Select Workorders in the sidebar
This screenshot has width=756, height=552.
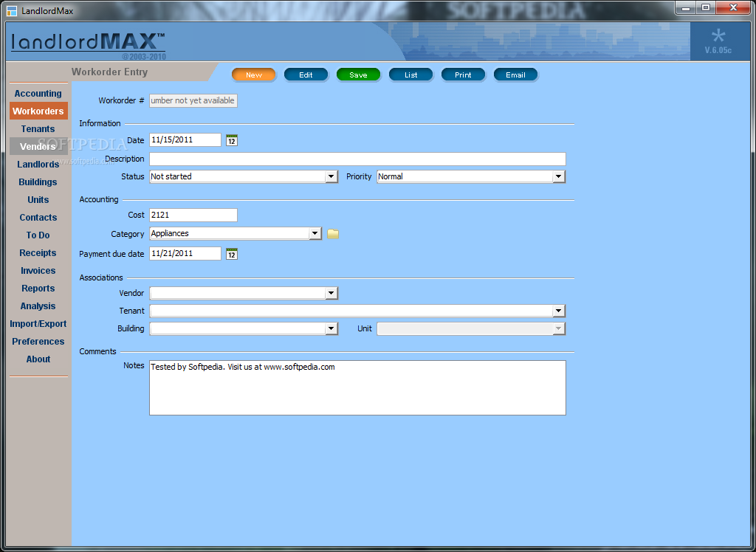click(x=38, y=111)
